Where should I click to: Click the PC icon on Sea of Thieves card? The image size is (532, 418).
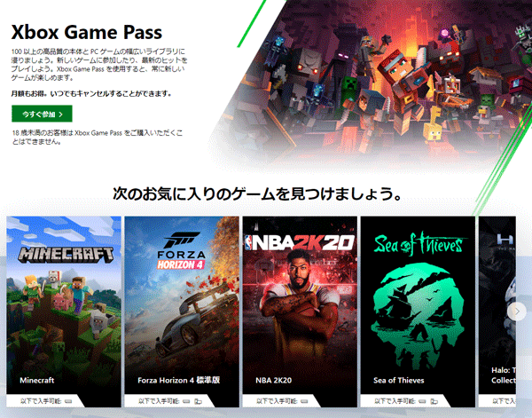click(x=434, y=401)
